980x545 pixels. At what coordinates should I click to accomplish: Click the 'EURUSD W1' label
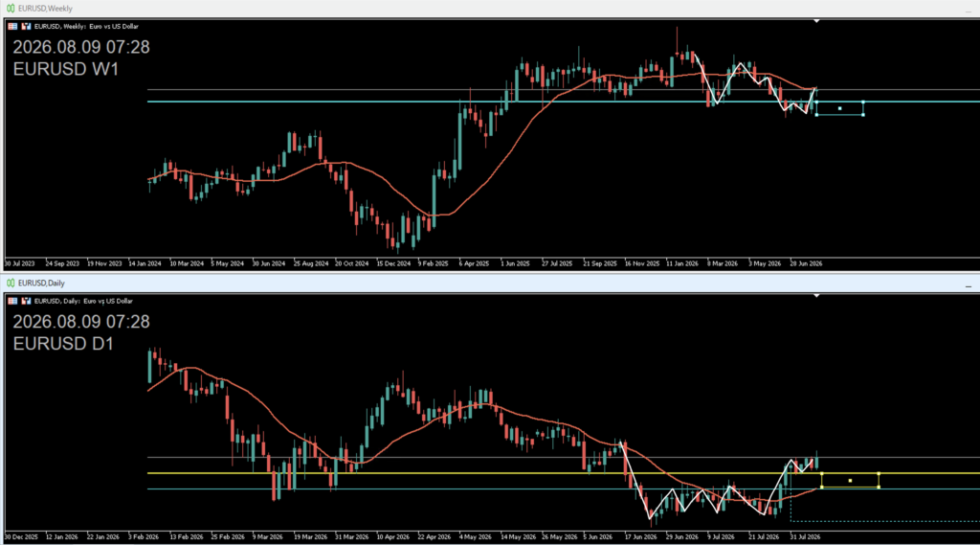(x=66, y=69)
